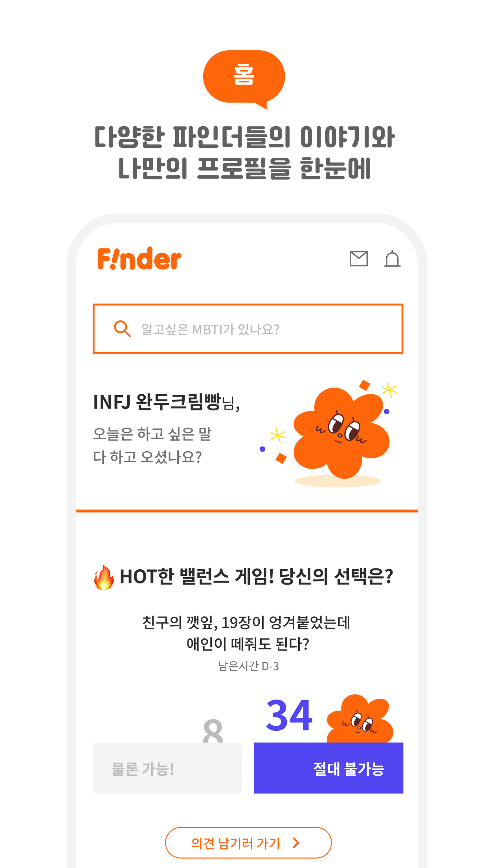Open the notification bell icon
488x868 pixels.
(x=392, y=259)
